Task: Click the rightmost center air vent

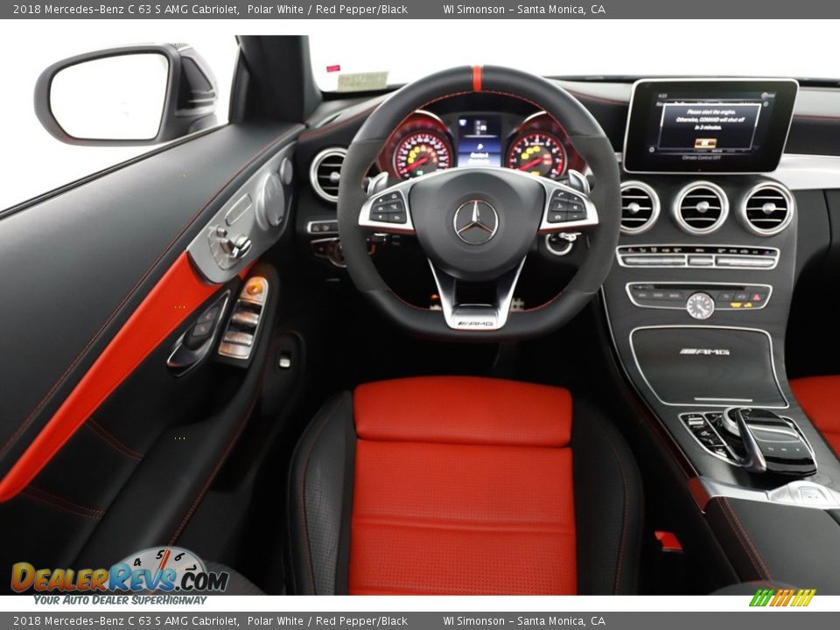Action: tap(766, 208)
